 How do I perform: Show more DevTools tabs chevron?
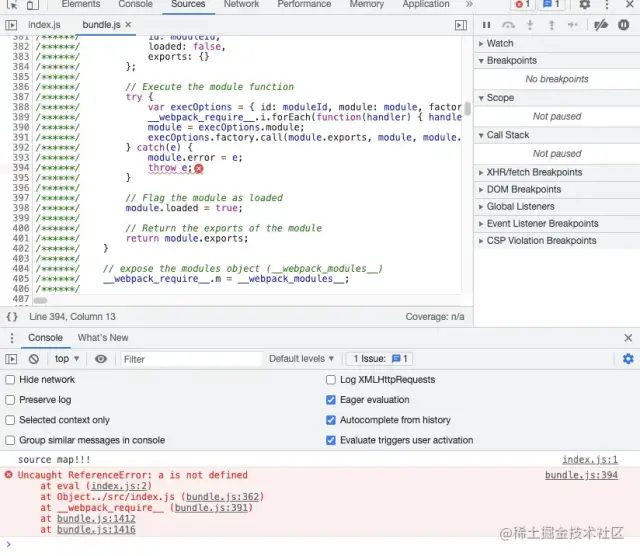[469, 4]
